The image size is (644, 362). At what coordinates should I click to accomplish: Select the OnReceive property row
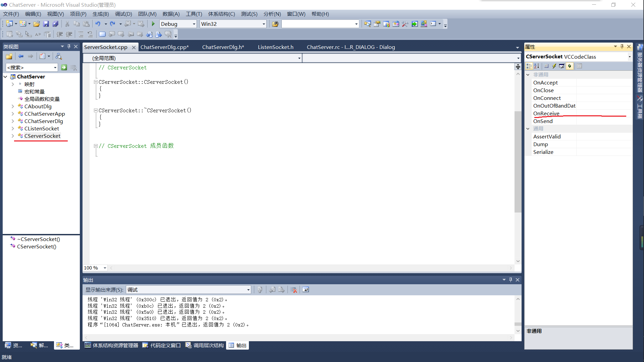click(x=546, y=113)
